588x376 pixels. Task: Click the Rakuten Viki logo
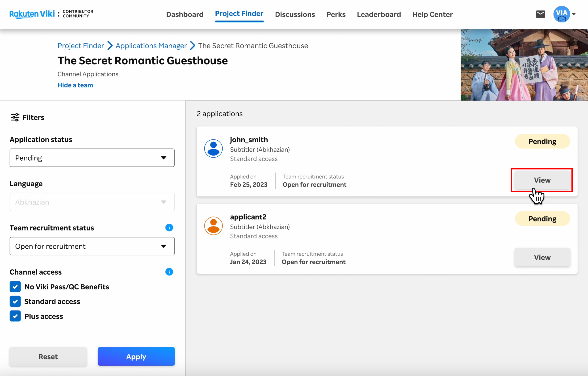(x=32, y=14)
